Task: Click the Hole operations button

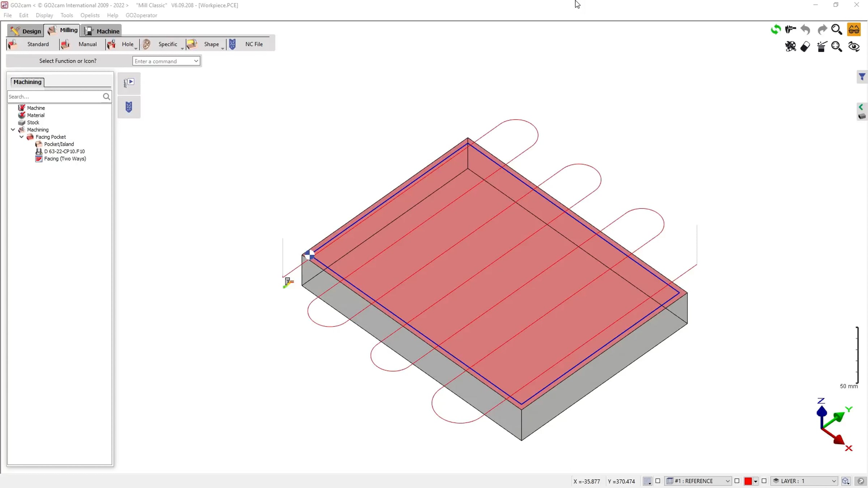Action: (122, 44)
